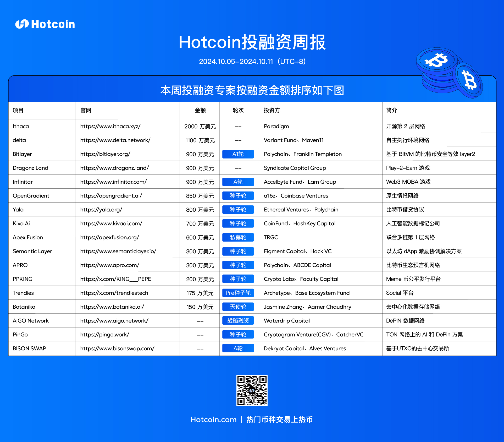The image size is (504, 442).
Task: Click the 种子轮 badge in Kiva Ai row
Action: click(238, 223)
